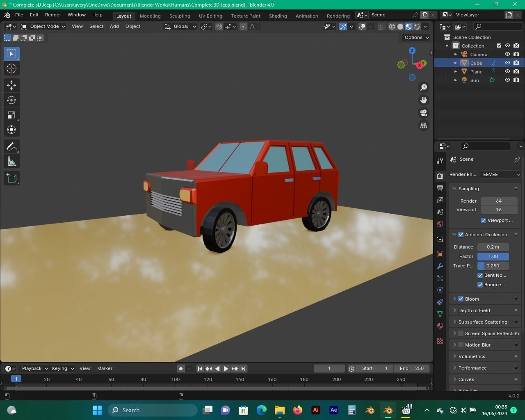Hide the Plane object in viewport
This screenshot has height=420, width=525.
click(507, 71)
